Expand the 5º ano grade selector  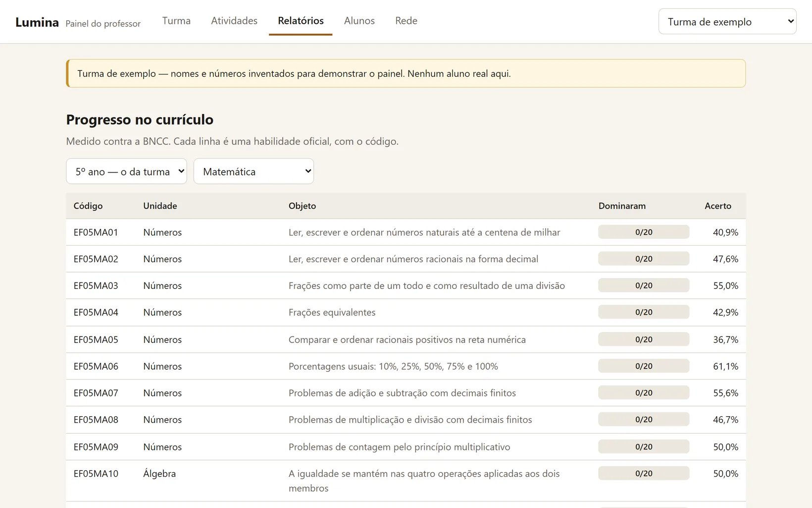point(126,171)
